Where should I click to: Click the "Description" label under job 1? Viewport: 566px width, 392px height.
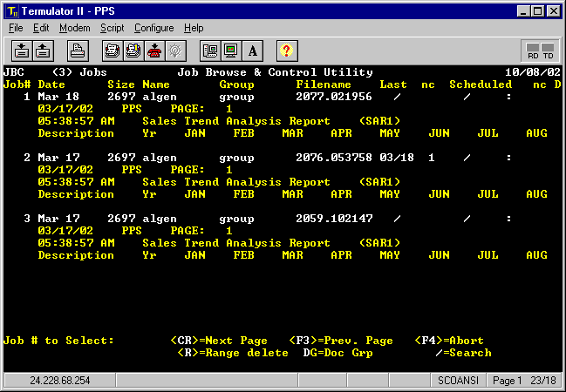coord(76,133)
